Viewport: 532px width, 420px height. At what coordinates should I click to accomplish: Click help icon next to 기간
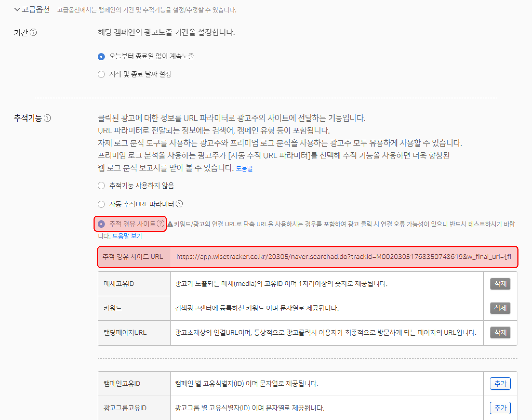(x=33, y=32)
